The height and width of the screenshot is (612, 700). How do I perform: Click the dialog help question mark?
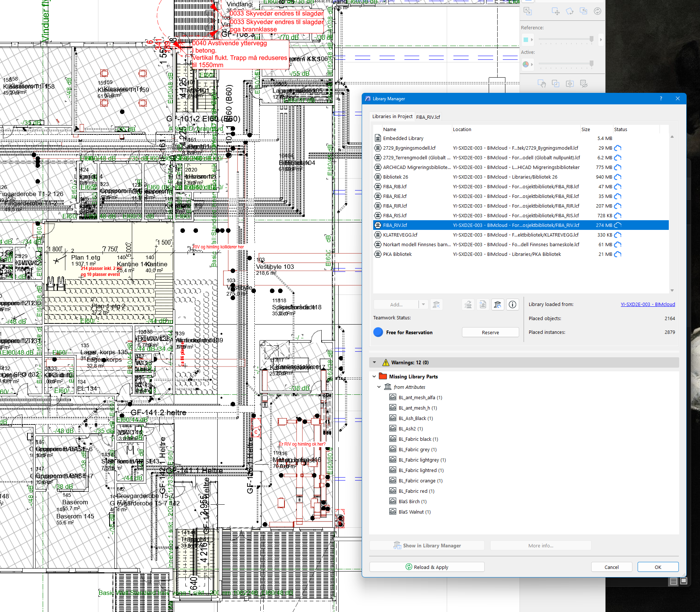tap(661, 98)
